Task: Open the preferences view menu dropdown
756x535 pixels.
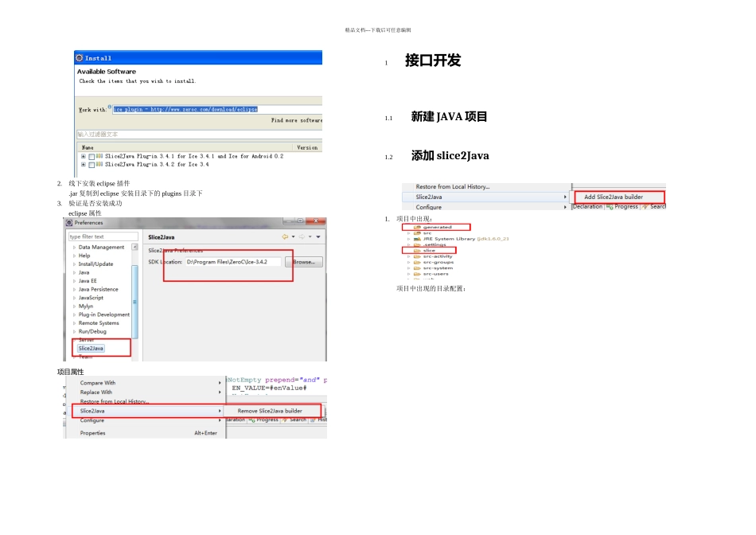Action: 318,237
